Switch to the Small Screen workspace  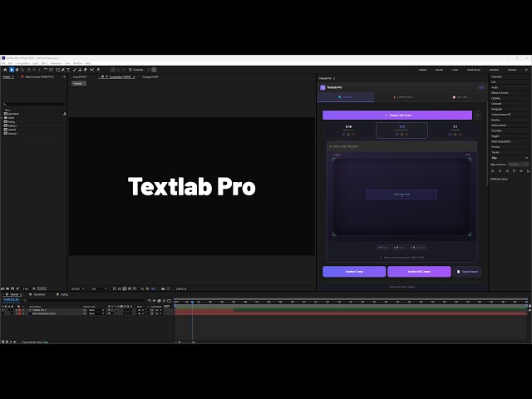tap(474, 70)
